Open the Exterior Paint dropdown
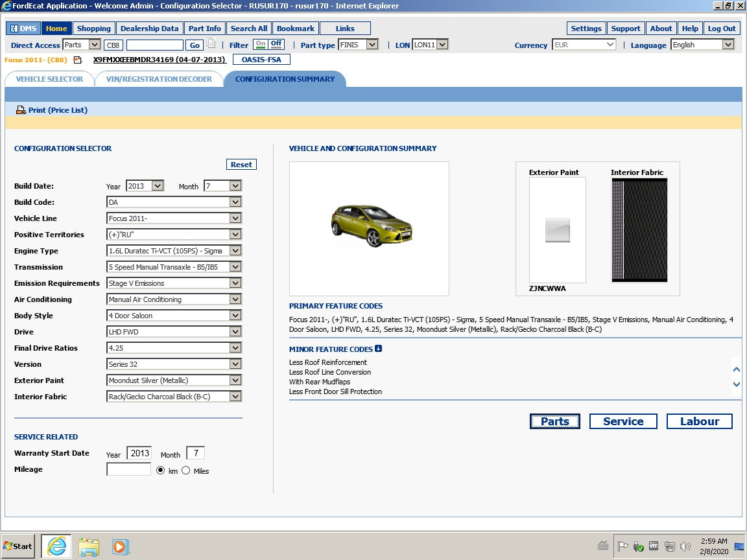Viewport: 747px width, 560px height. coord(236,380)
